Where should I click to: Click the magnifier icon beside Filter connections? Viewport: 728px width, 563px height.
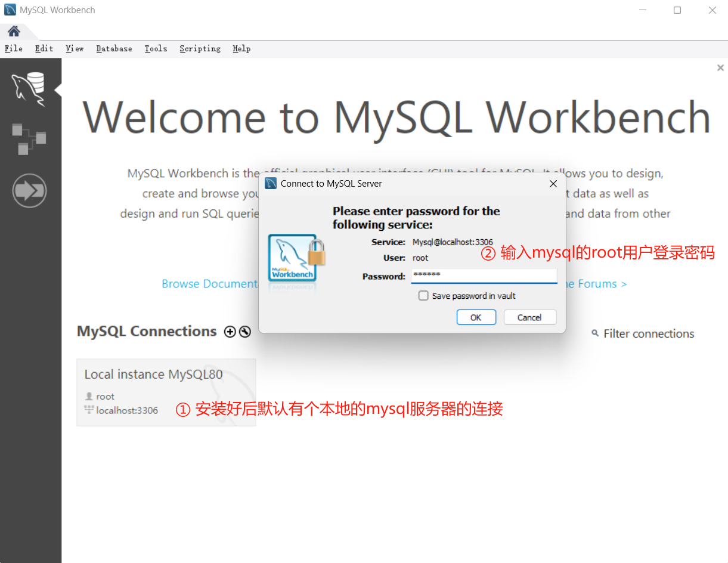[x=595, y=333]
